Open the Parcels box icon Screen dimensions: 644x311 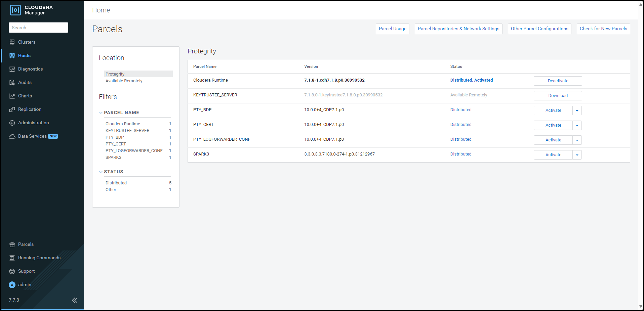click(12, 244)
